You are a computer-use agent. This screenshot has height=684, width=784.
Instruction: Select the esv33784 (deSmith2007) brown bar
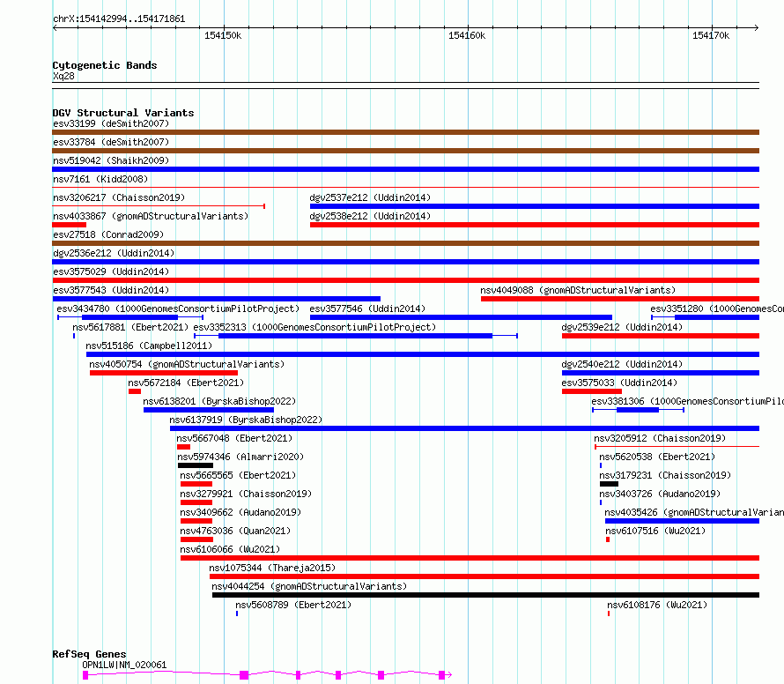coord(405,151)
